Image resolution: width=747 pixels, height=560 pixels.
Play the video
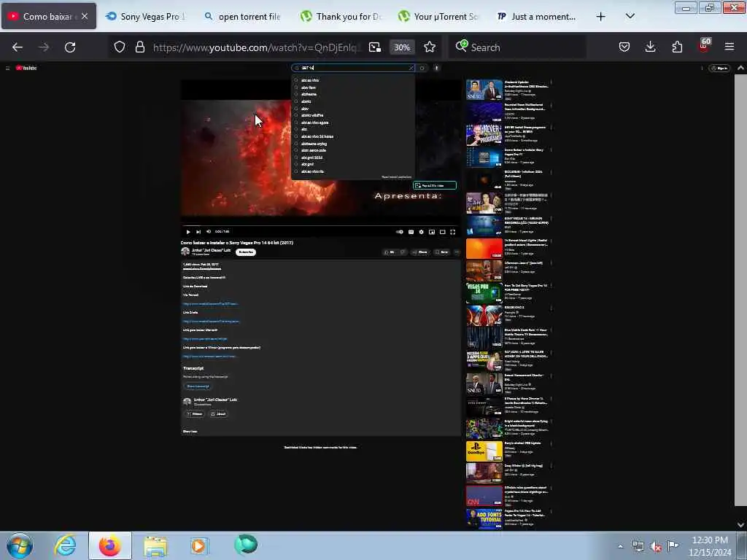click(188, 232)
